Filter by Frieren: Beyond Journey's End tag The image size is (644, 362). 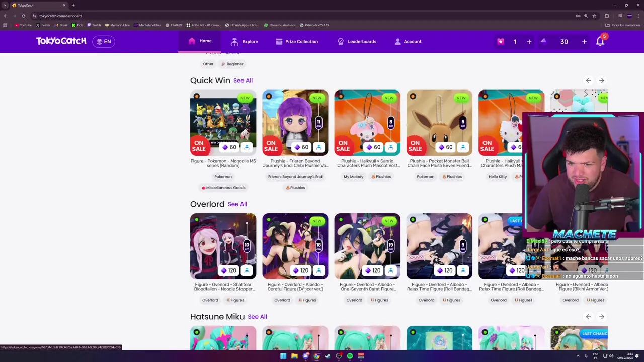pos(295,177)
